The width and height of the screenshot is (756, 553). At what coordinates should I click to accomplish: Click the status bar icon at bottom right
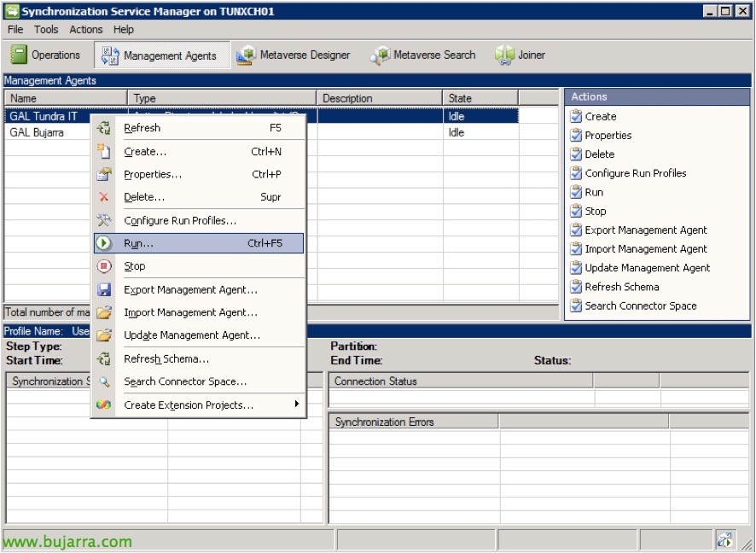pos(724,540)
